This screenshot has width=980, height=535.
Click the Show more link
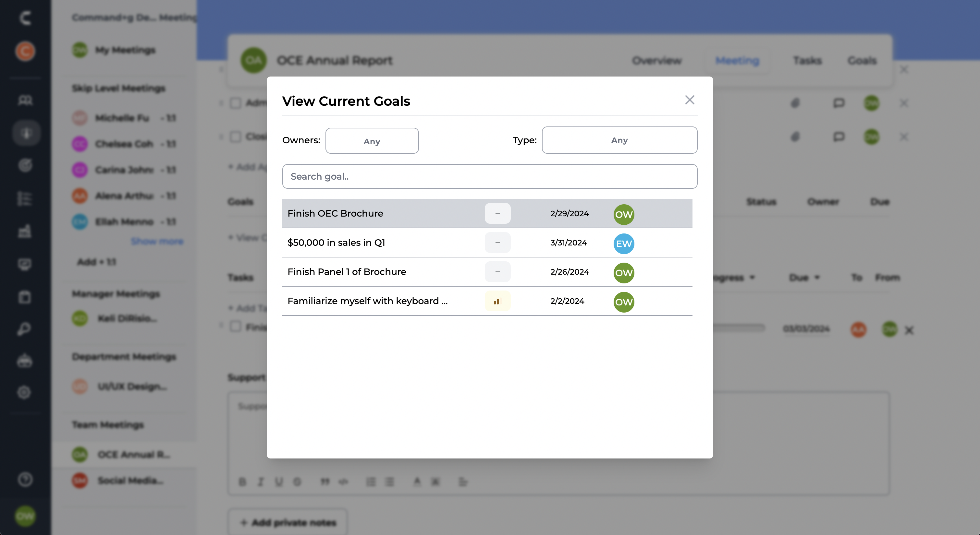coord(157,241)
